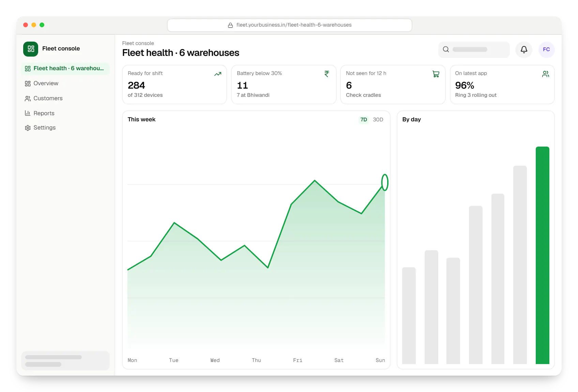Click the 'By day' chart title
578x392 pixels.
[411, 120]
